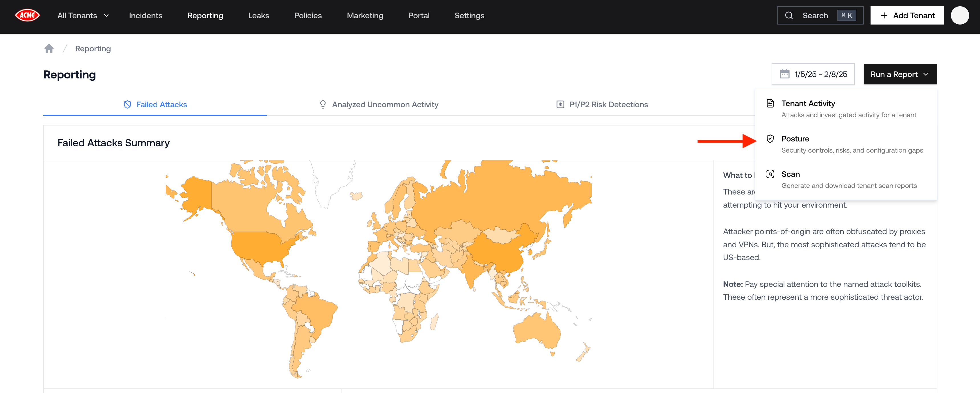
Task: Select the Scan report option
Action: [x=846, y=179]
